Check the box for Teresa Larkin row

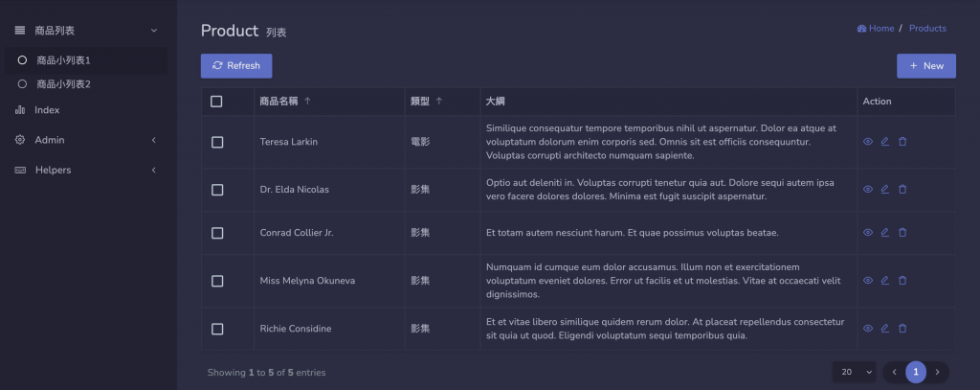tap(217, 142)
